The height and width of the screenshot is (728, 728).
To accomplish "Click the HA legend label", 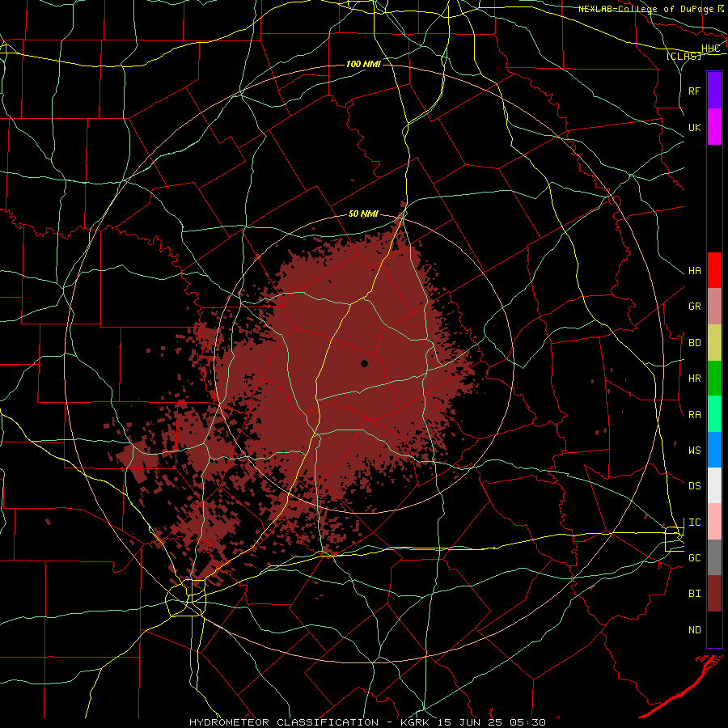I will click(x=695, y=271).
